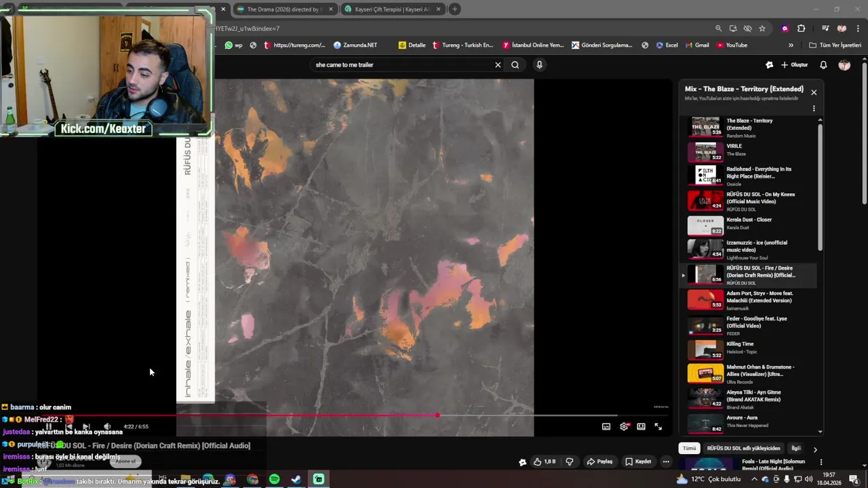Dislike the video with thumbs-down
This screenshot has height=488, width=868.
click(570, 462)
